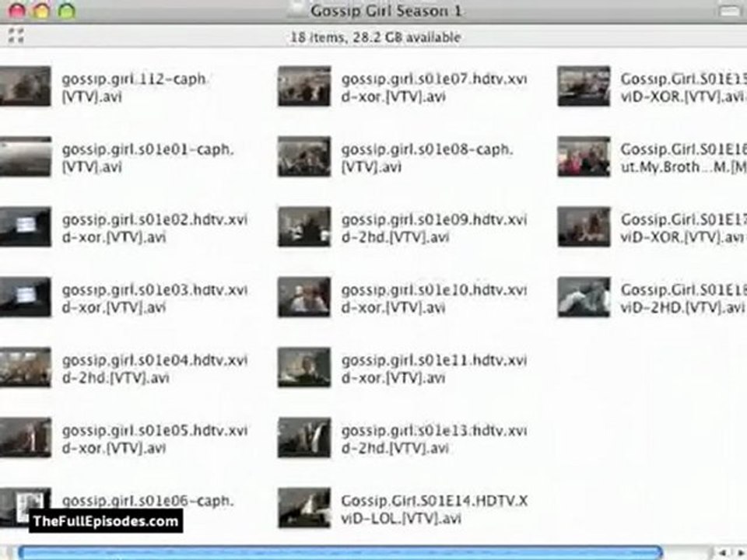Click filename Gossip.Girl.S01E16 ut.My.Broth

683,158
